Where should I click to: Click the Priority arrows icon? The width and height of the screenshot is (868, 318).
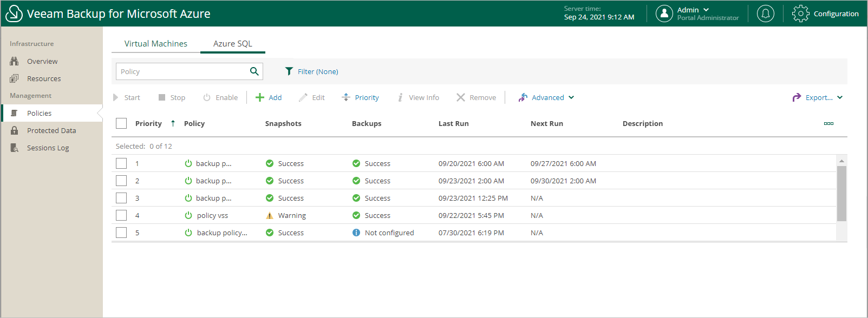click(346, 97)
